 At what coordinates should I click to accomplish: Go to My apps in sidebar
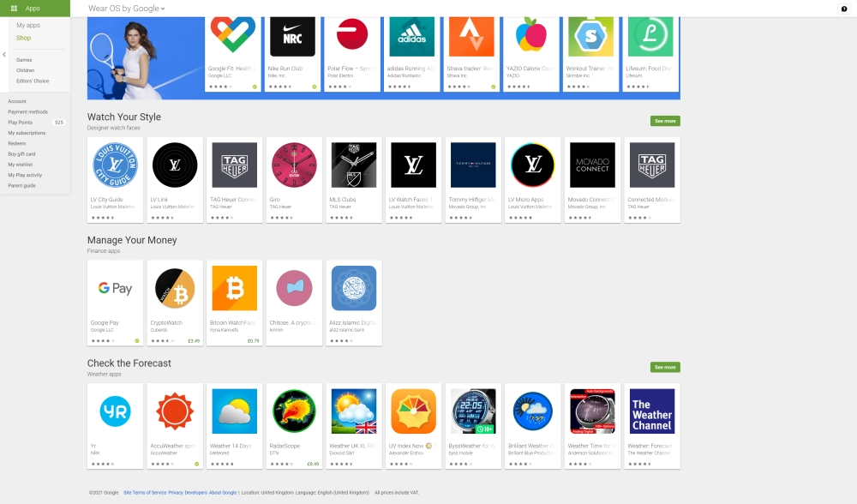(28, 25)
